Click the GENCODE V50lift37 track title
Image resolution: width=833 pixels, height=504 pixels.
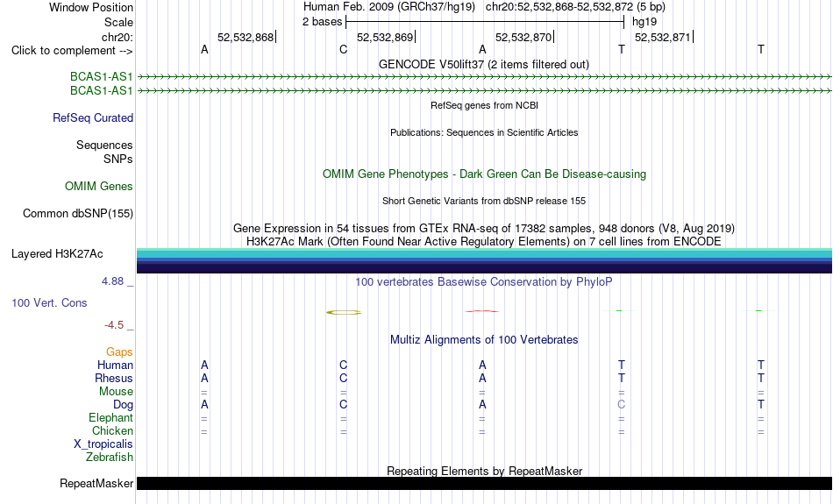(x=484, y=64)
